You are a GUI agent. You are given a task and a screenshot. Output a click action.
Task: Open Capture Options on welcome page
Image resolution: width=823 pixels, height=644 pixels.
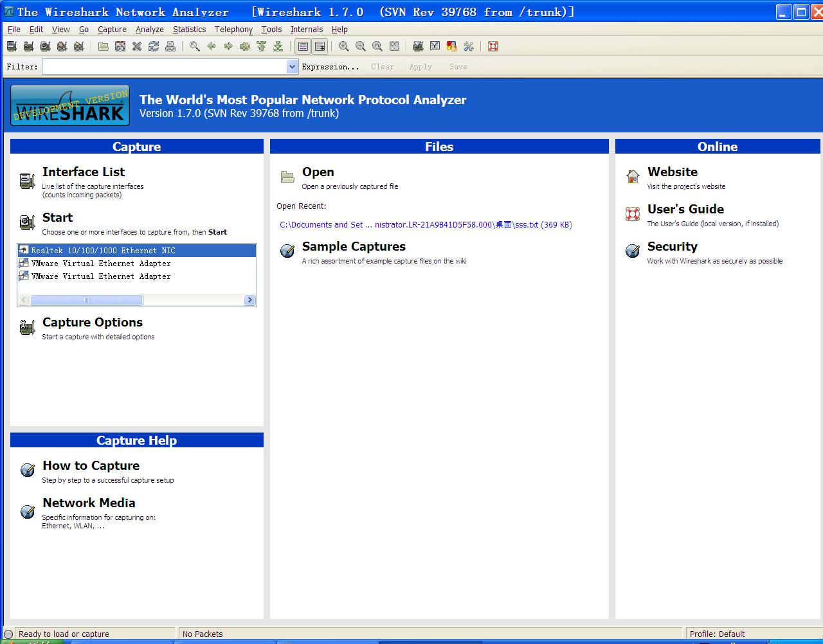93,322
